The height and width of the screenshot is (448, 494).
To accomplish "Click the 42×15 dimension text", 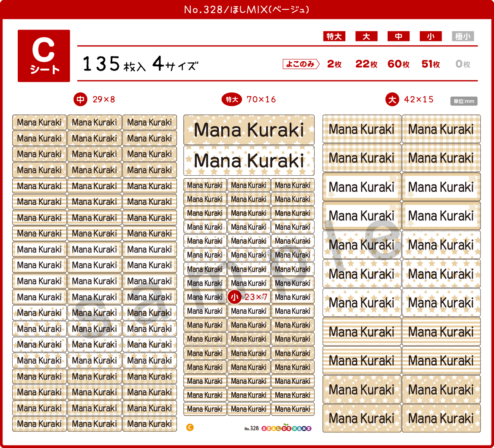I will tap(419, 100).
